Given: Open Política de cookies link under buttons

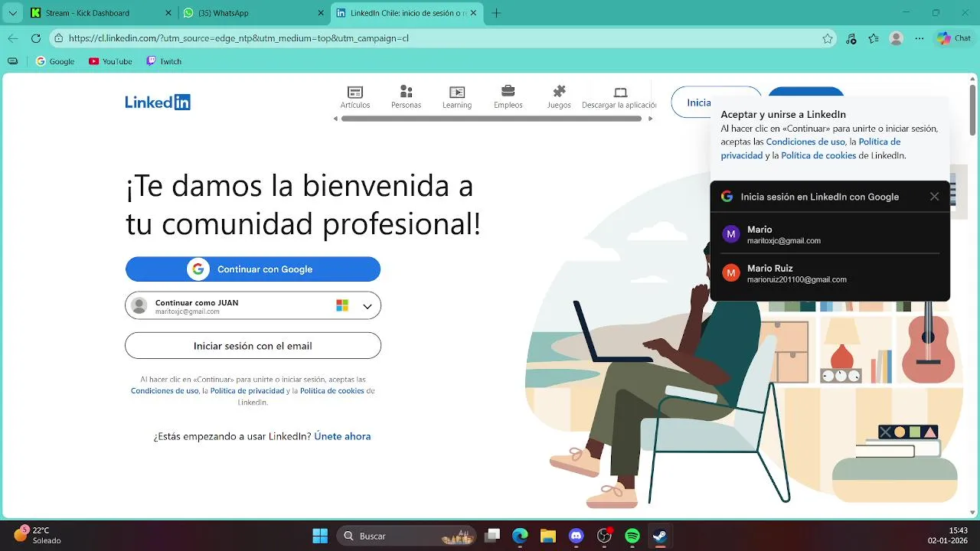Looking at the screenshot, I should click(x=332, y=391).
